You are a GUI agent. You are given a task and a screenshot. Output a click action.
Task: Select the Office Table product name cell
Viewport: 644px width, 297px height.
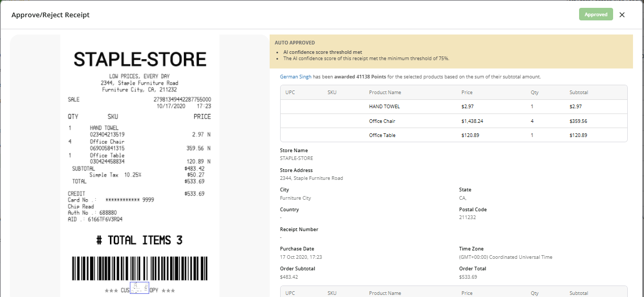tap(382, 135)
